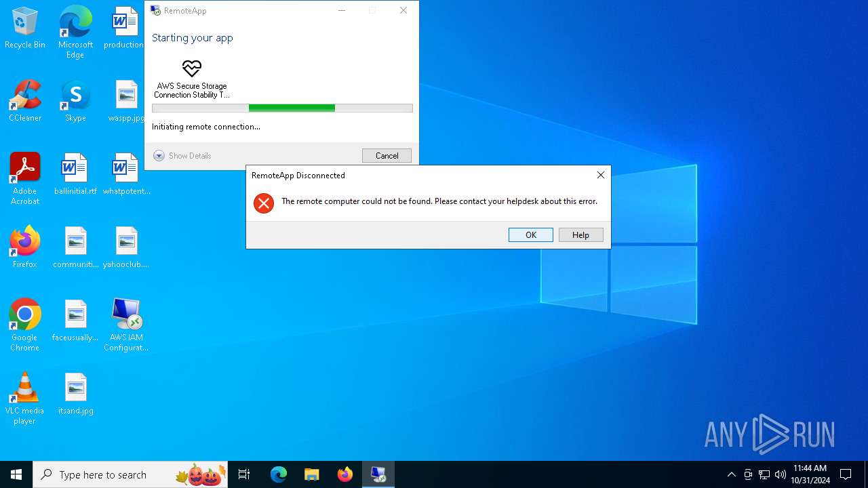Close the RemoteApp Disconnected dialog

600,175
